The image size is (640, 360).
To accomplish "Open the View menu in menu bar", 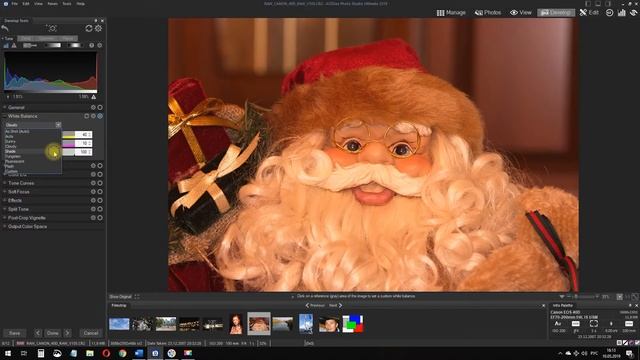I will tap(38, 4).
